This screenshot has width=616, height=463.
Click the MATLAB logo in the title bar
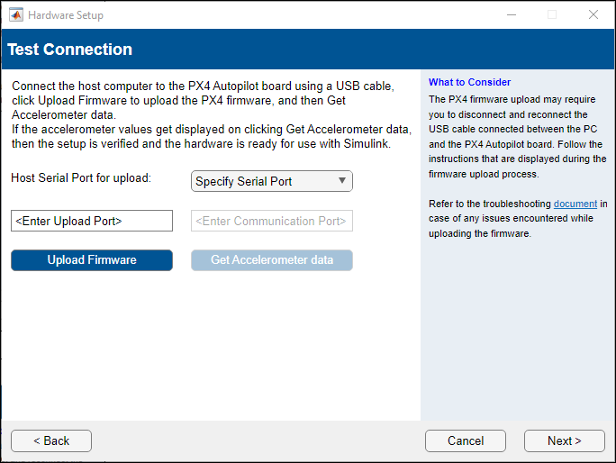[15, 15]
